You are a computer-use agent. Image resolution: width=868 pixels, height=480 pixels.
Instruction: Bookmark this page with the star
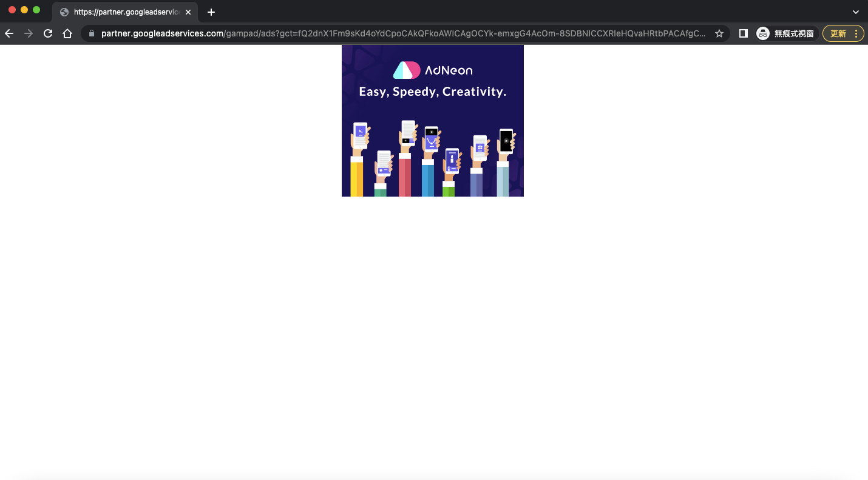719,33
